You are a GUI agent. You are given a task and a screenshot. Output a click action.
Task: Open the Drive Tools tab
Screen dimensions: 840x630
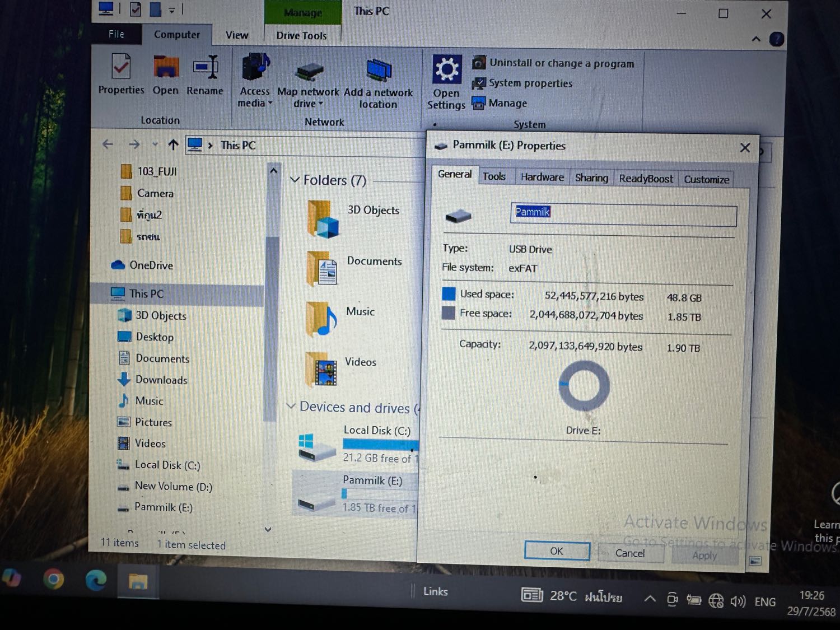(x=301, y=35)
